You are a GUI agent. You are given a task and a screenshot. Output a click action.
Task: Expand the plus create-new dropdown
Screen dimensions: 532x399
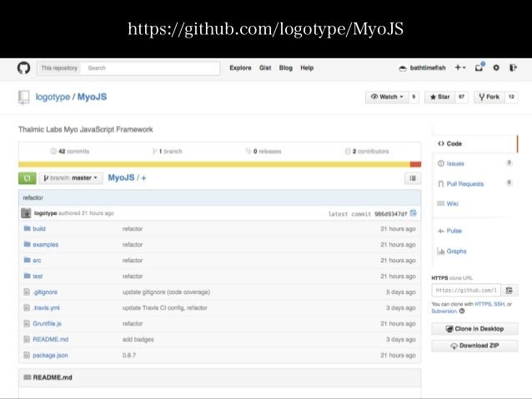(460, 67)
